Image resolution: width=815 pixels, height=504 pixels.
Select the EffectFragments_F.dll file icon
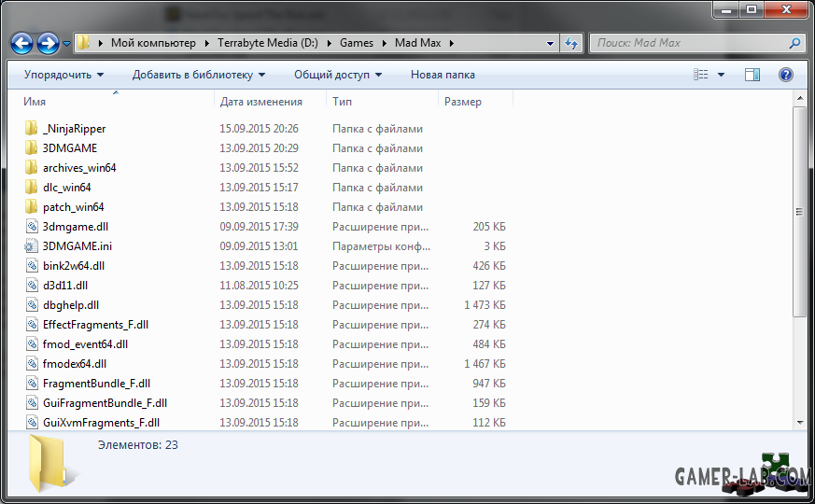[32, 324]
